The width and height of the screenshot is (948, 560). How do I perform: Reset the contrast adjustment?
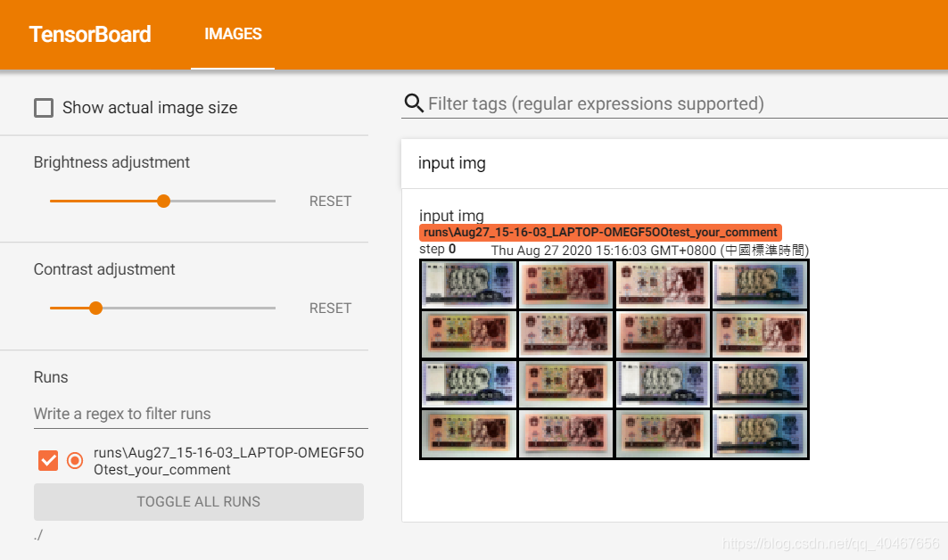[x=330, y=309]
